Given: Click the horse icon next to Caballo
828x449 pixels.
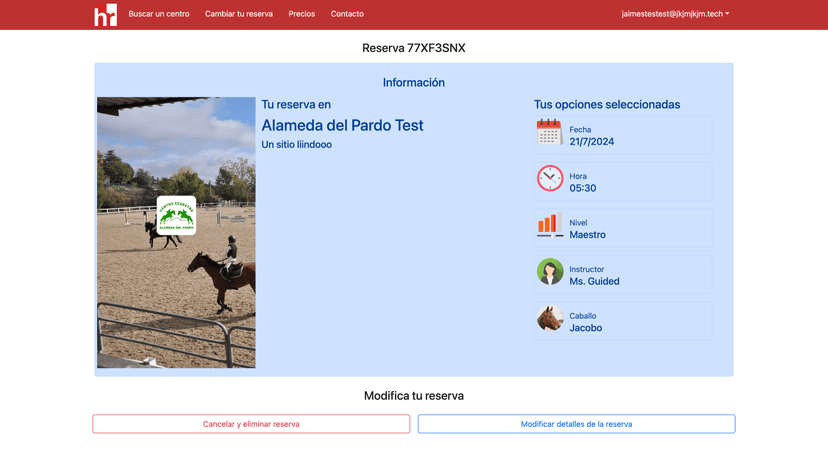Looking at the screenshot, I should click(550, 319).
